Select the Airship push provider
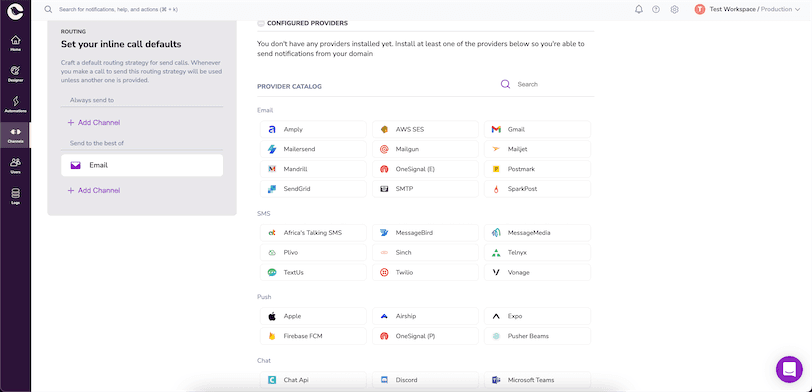The height and width of the screenshot is (392, 812). [x=426, y=316]
